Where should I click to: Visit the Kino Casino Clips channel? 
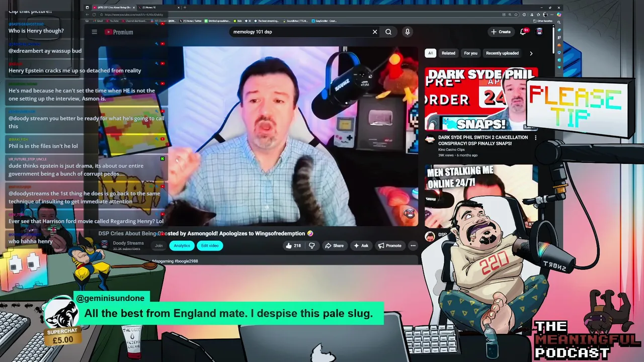tap(451, 150)
